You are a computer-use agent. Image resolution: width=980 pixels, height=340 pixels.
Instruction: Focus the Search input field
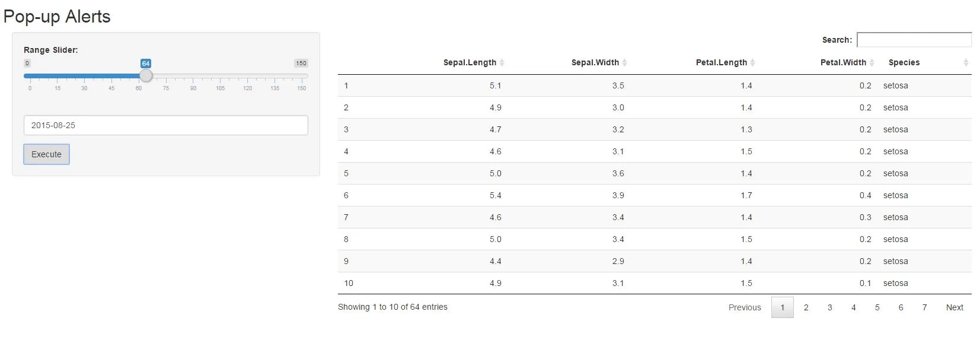point(914,40)
